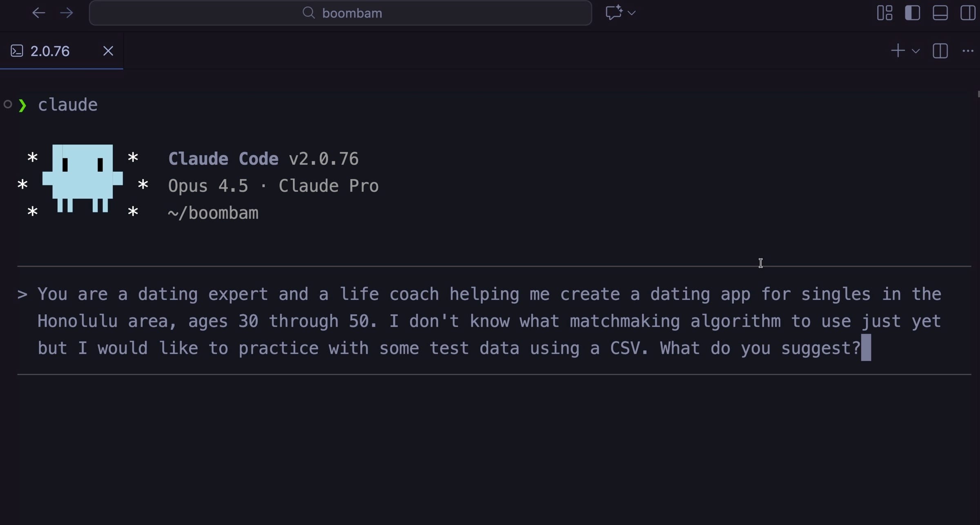
Task: Open the multi-pane grid layout icon
Action: pyautogui.click(x=884, y=13)
